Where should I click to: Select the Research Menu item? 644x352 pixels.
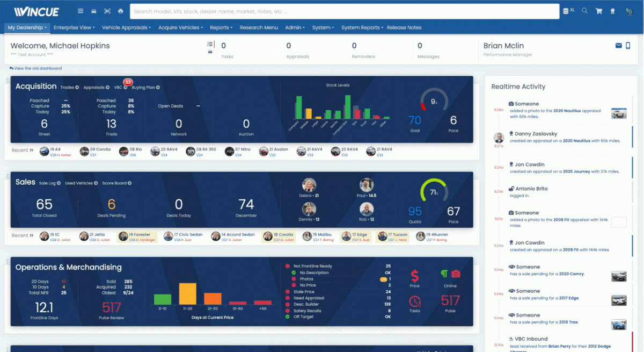click(259, 27)
